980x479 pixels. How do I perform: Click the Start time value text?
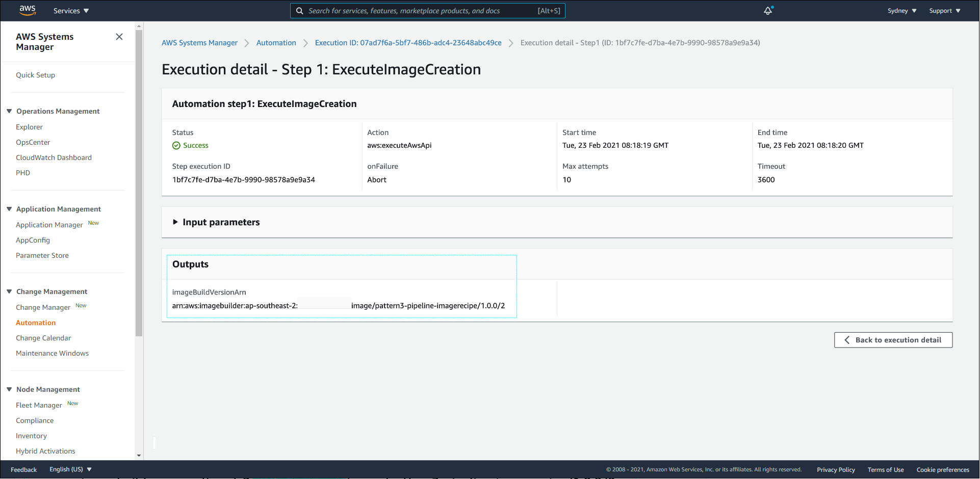(x=615, y=145)
